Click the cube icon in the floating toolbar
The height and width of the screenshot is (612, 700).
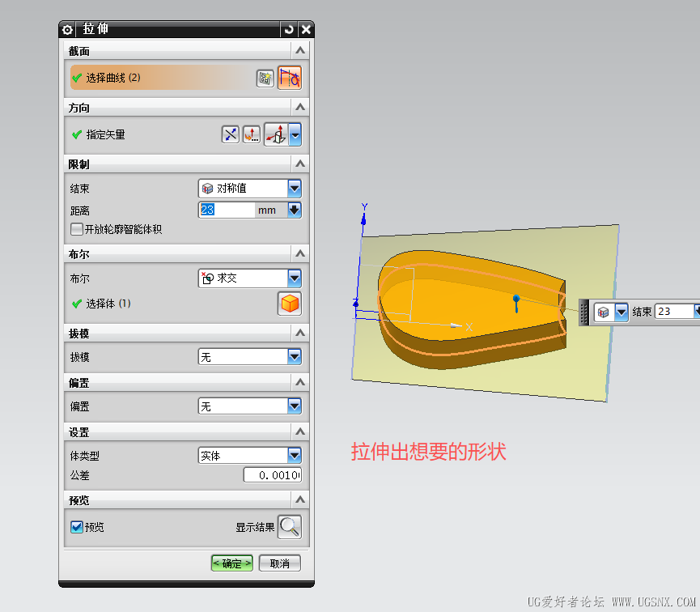point(603,312)
